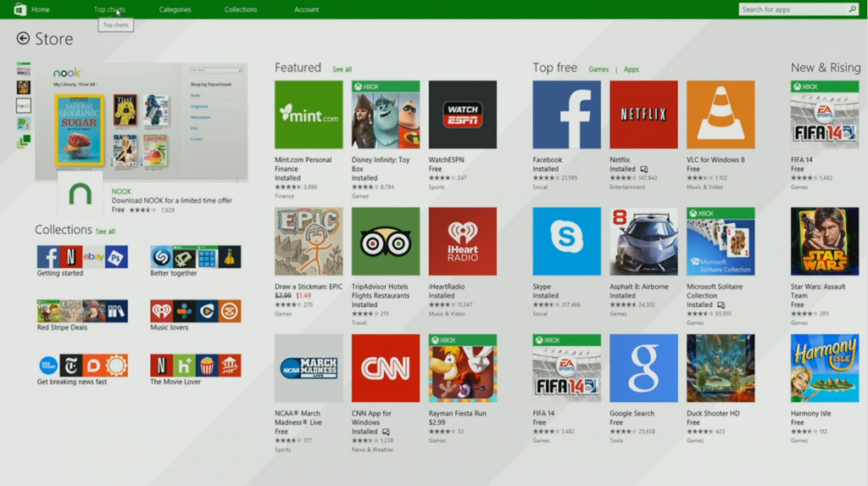Open the CNN App for Windows tile
Screen dimensions: 868x486
point(386,368)
